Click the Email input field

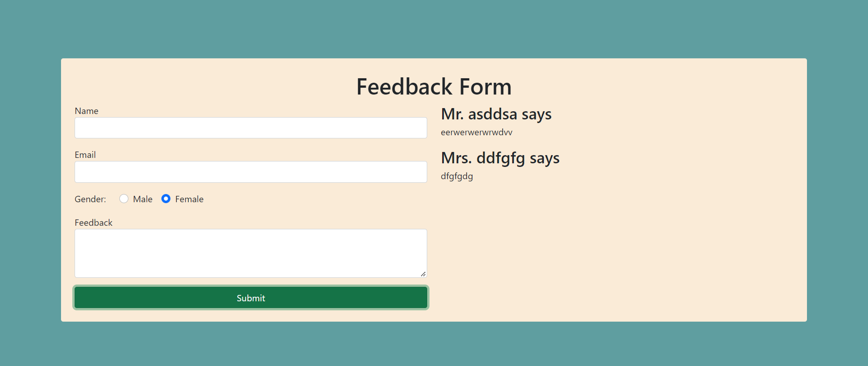click(250, 172)
